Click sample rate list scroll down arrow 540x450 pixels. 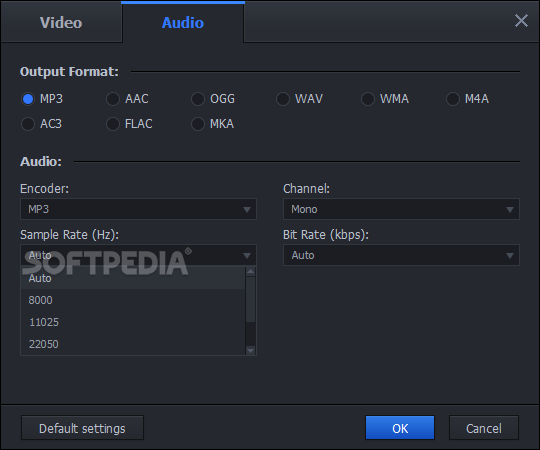[250, 350]
